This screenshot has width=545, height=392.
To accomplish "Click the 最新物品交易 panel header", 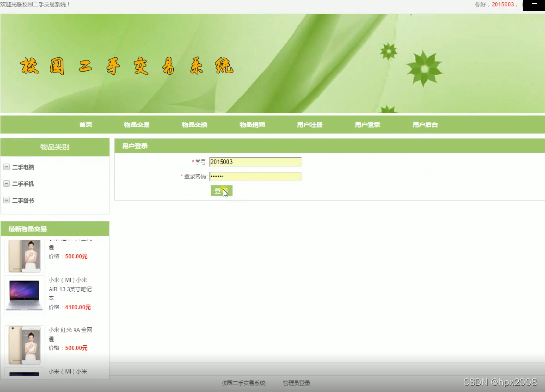I will pos(55,229).
